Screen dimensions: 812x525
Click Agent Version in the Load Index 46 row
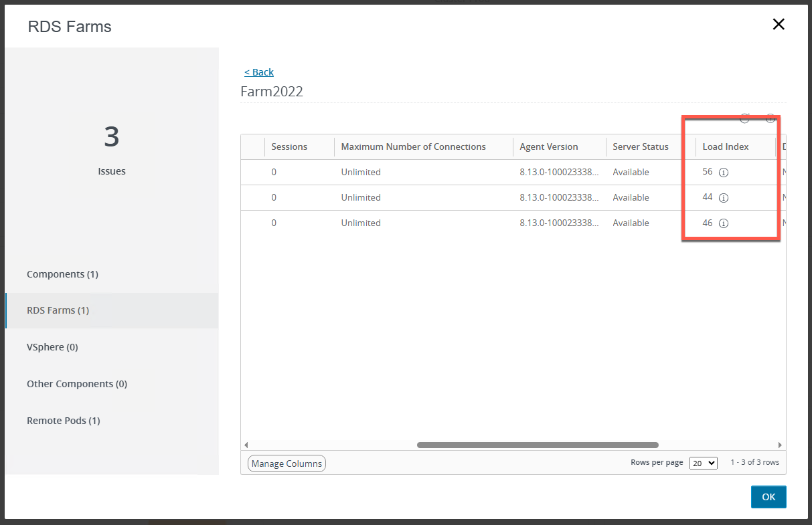tap(559, 223)
